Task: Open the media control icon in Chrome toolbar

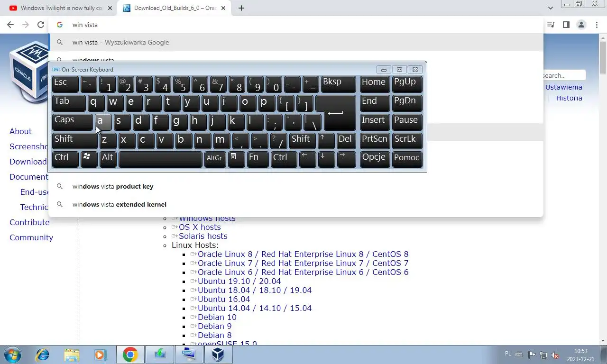Action: click(551, 25)
